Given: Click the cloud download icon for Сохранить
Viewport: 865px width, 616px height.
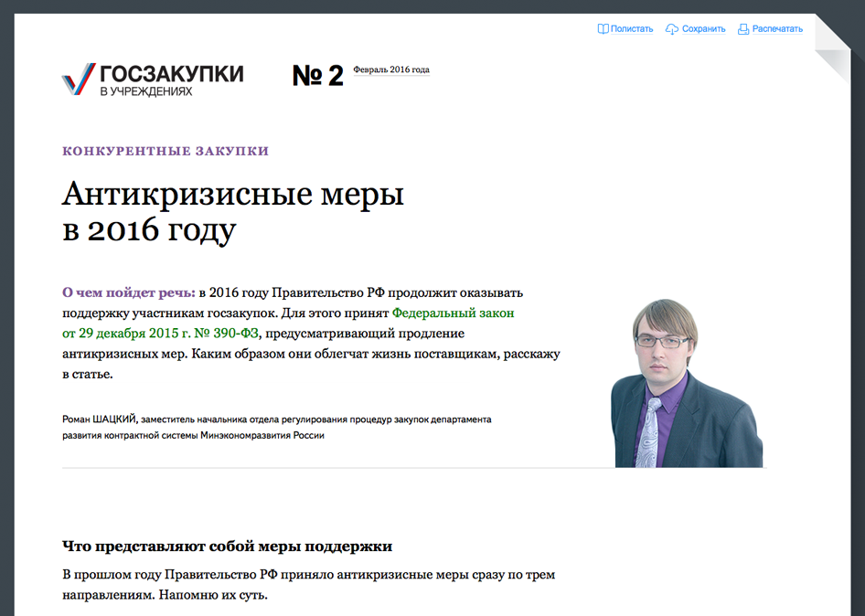Looking at the screenshot, I should pyautogui.click(x=672, y=29).
